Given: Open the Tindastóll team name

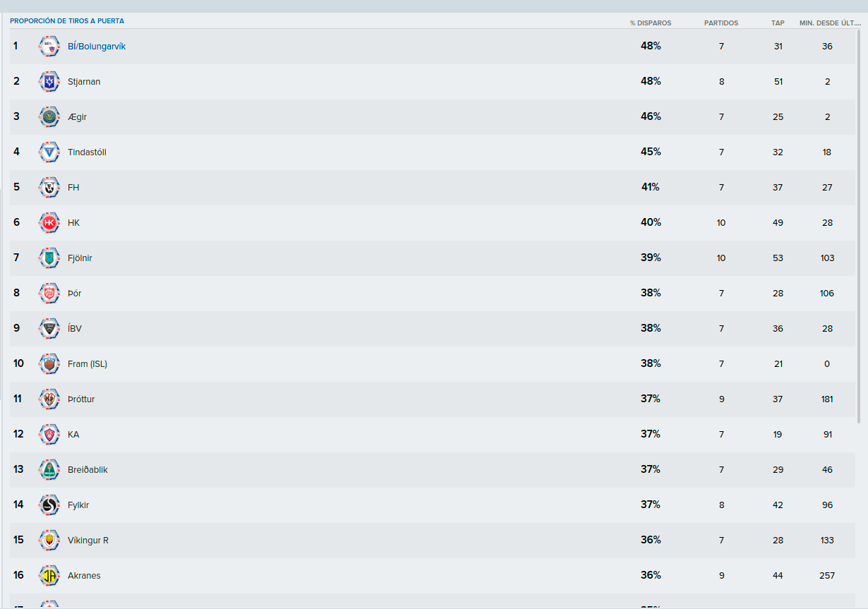Looking at the screenshot, I should 87,152.
